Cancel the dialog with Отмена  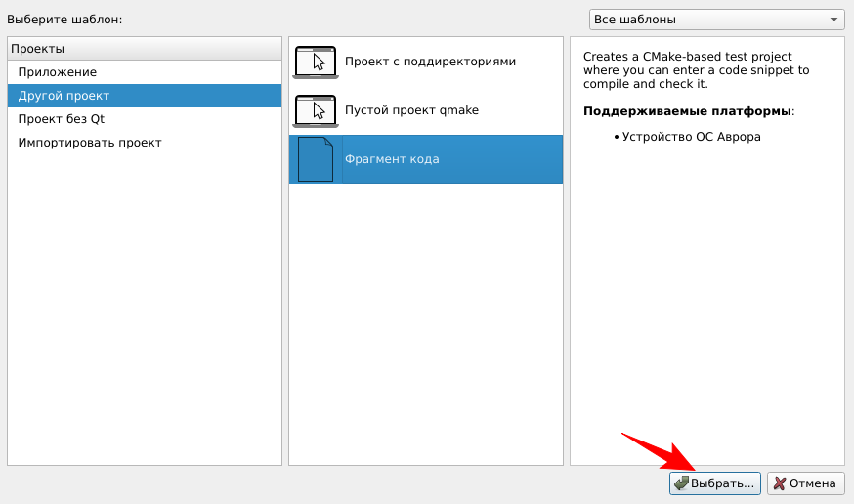point(805,483)
